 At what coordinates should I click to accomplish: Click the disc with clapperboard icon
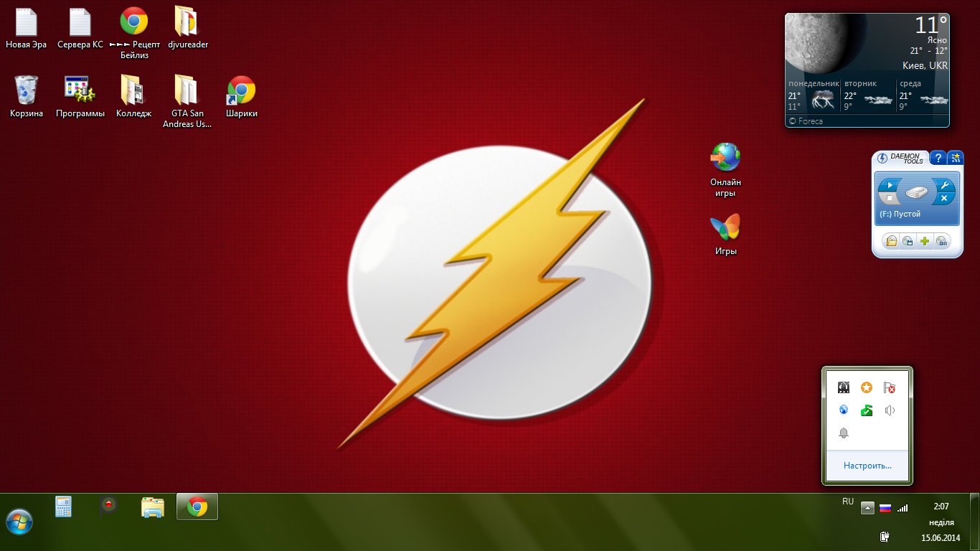pos(908,241)
